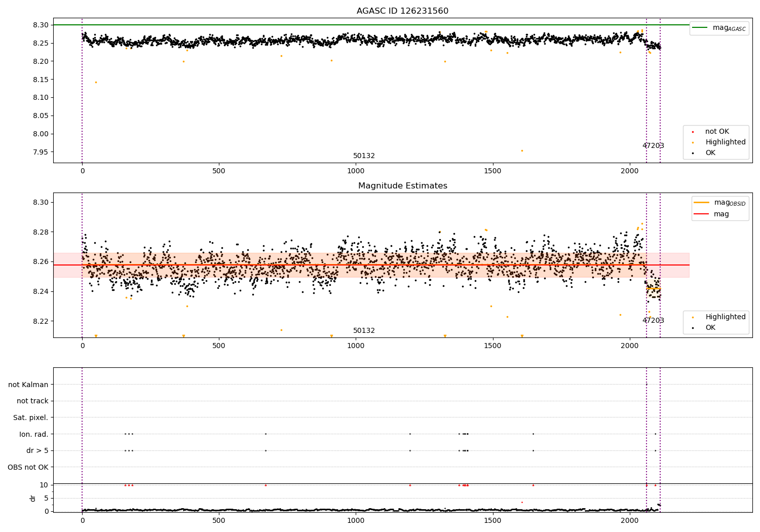Click the orange line sample in mag OBSID legend

click(701, 203)
